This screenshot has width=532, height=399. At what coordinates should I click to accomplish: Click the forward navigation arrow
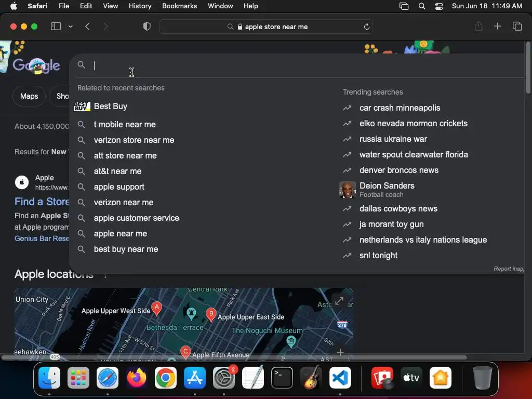(105, 26)
